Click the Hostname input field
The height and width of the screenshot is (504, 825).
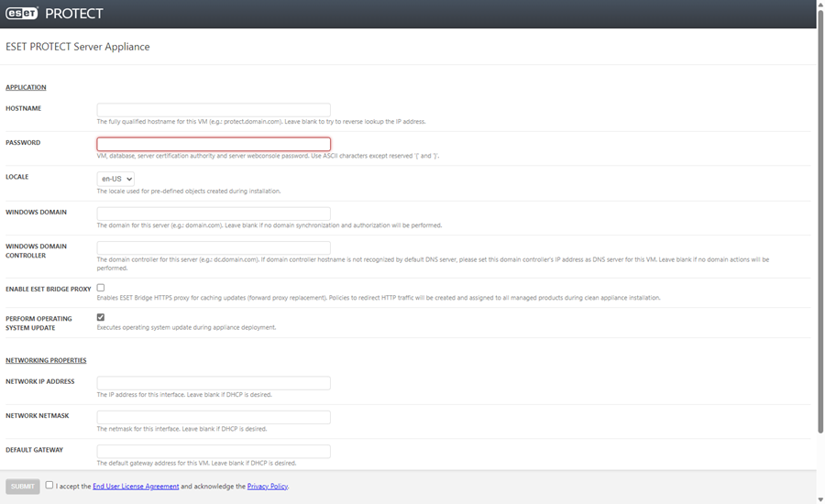point(214,110)
